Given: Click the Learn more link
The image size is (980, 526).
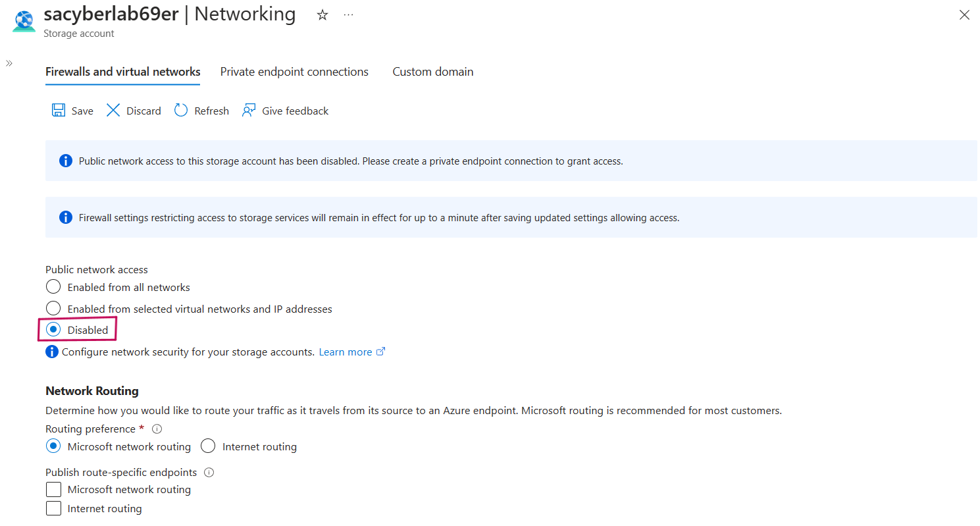Looking at the screenshot, I should click(x=346, y=351).
